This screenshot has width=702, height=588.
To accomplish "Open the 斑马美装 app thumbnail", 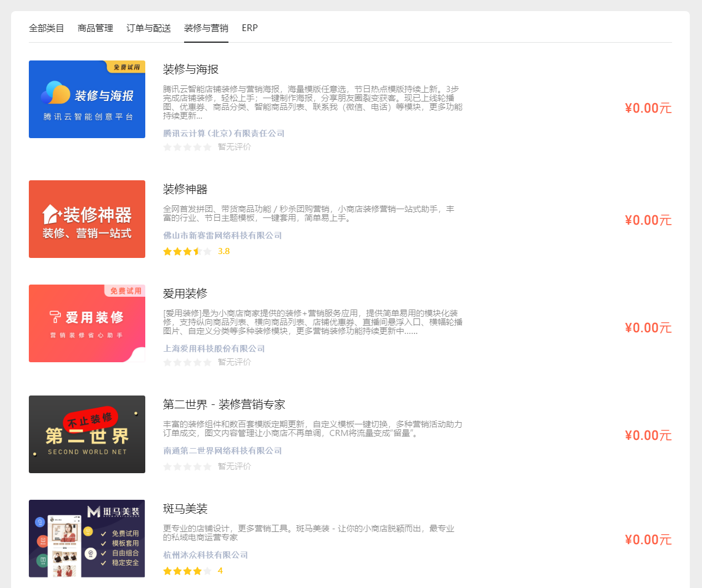I will pyautogui.click(x=87, y=539).
